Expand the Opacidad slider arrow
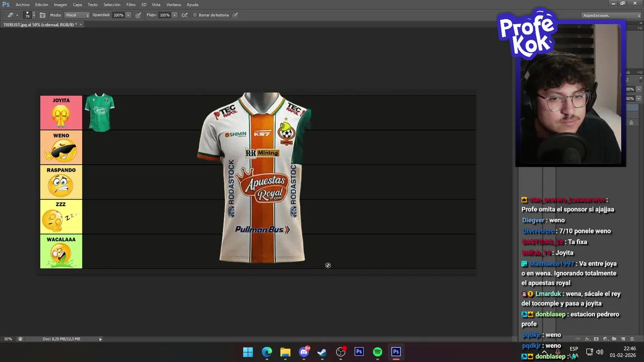This screenshot has width=644, height=362. point(128,15)
